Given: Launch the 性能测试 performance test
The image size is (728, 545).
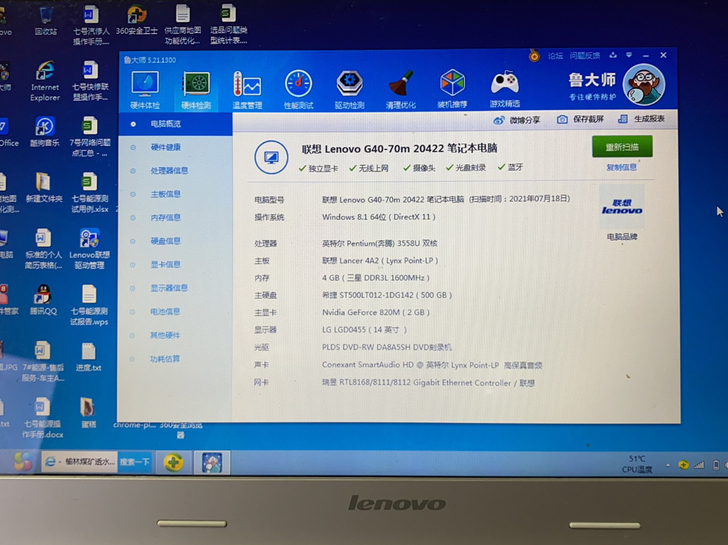Looking at the screenshot, I should click(x=299, y=90).
